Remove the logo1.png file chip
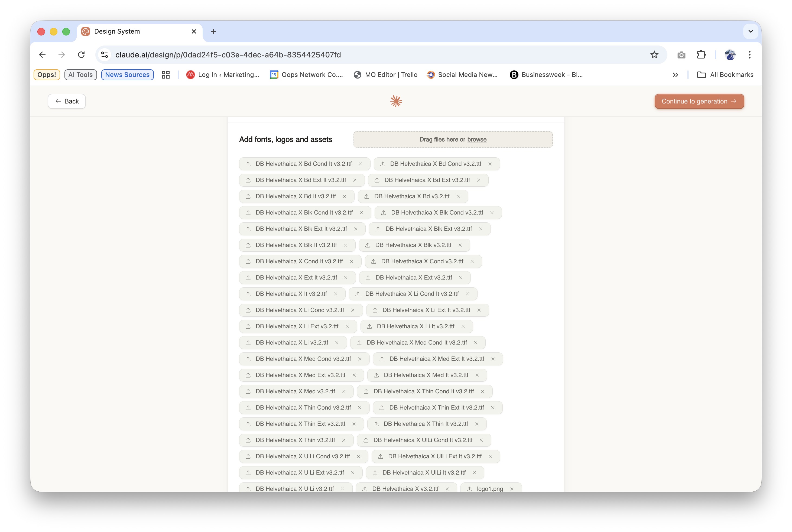Screen dimensions: 792x532 [511, 489]
